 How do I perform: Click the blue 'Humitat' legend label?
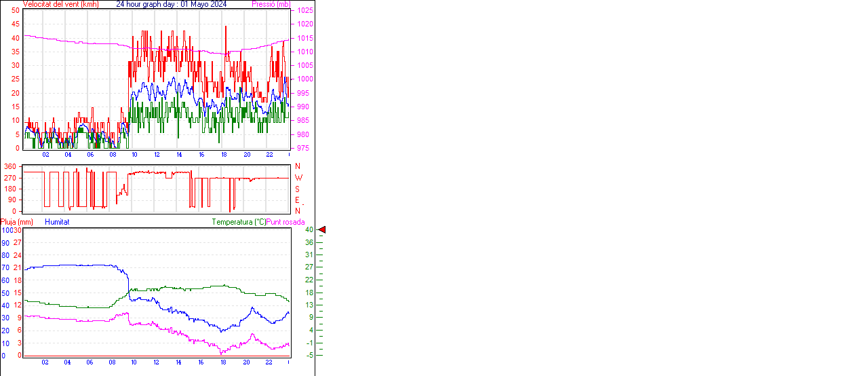coord(57,222)
